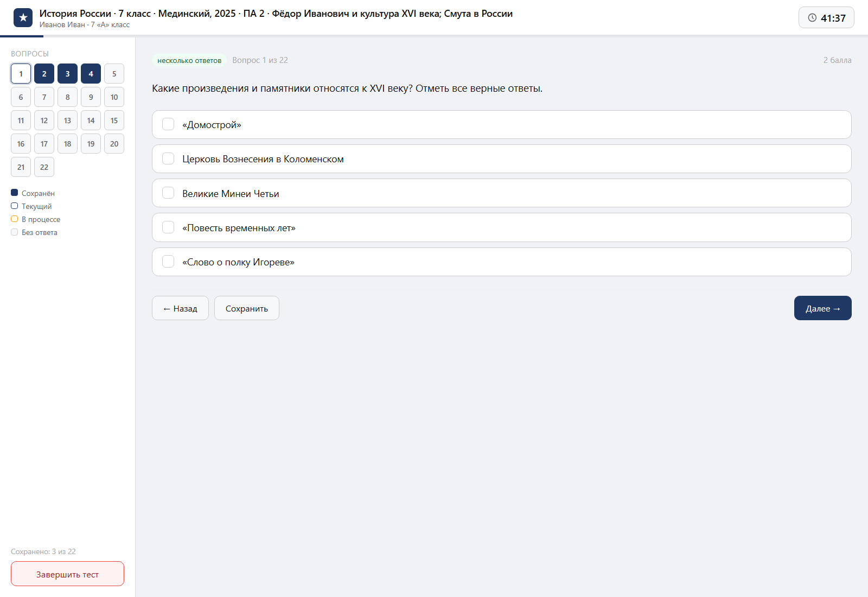Jump to the last question 22
868x597 pixels.
click(x=44, y=167)
